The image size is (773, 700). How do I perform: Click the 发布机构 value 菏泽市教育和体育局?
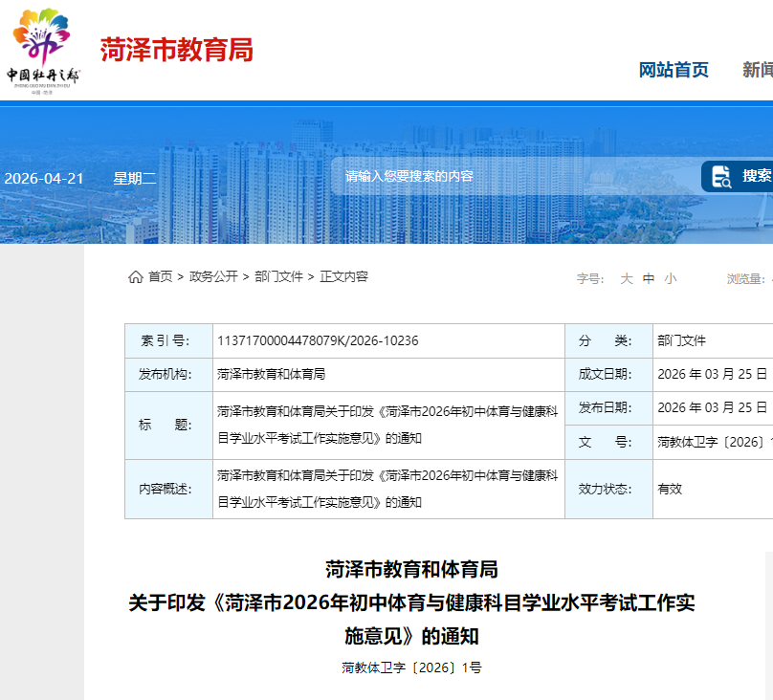271,375
